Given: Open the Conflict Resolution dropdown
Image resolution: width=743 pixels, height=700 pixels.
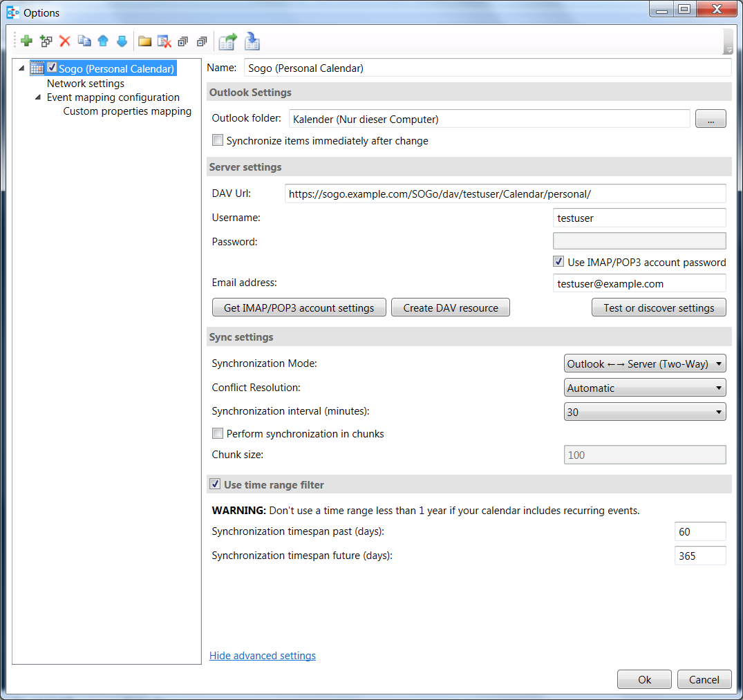Looking at the screenshot, I should [644, 388].
